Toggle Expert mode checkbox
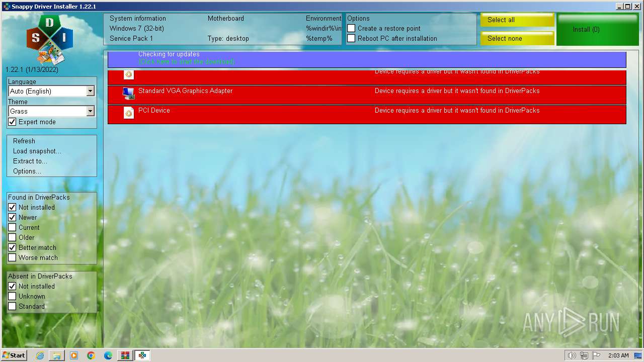This screenshot has width=644, height=362. pyautogui.click(x=12, y=122)
